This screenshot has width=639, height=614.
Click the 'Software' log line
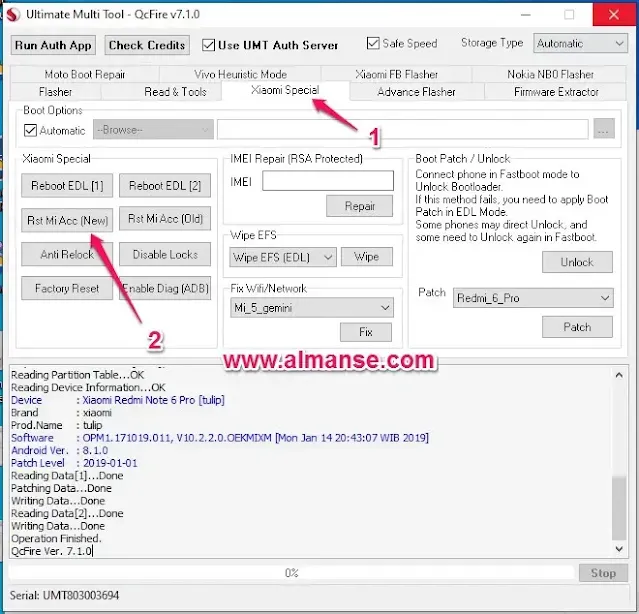pyautogui.click(x=220, y=438)
